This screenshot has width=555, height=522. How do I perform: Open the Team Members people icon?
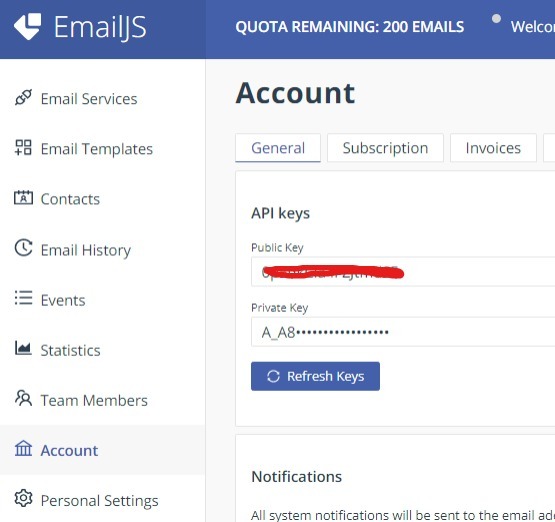click(x=23, y=398)
